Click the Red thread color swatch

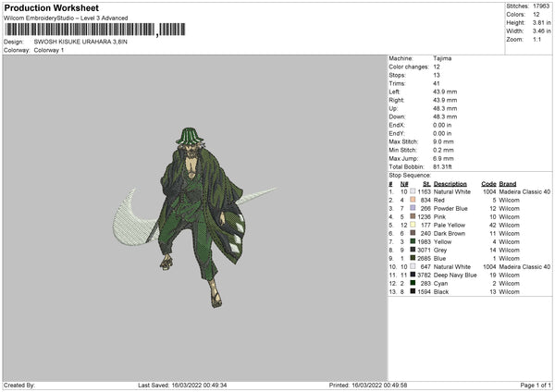point(413,200)
